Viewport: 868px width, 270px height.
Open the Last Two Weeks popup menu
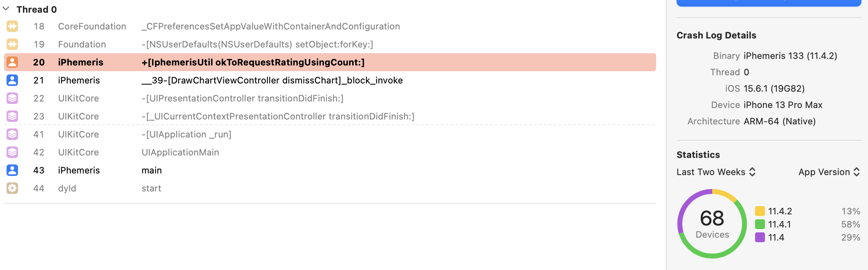716,172
